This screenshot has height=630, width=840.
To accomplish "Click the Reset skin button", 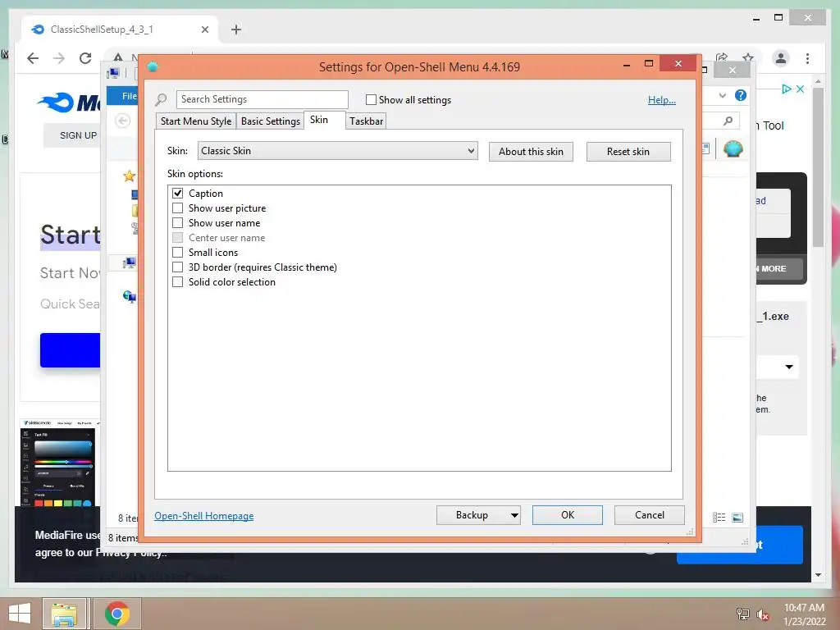I will (628, 152).
